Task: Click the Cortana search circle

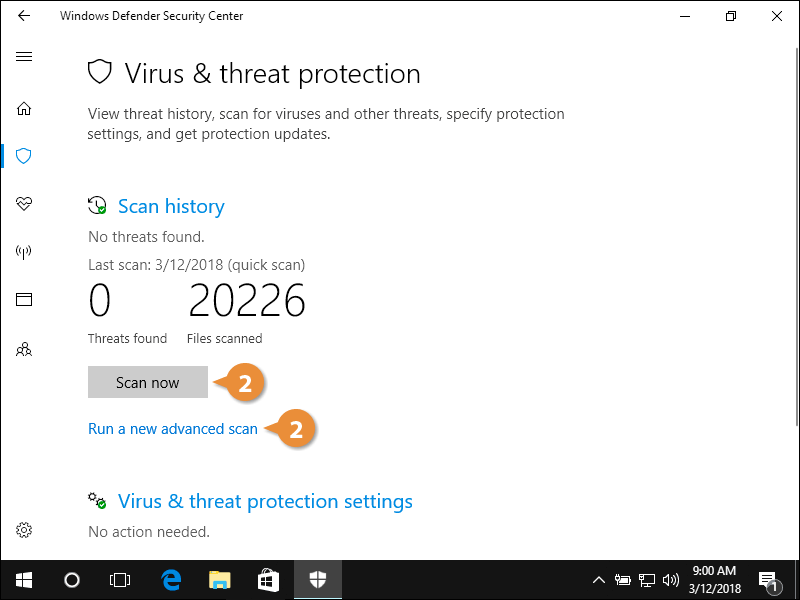Action: click(72, 579)
